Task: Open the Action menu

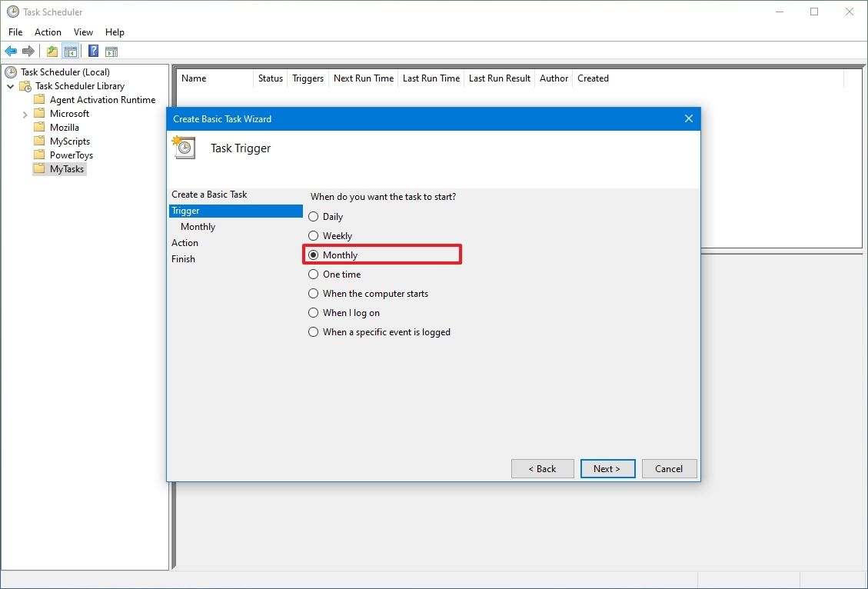Action: tap(48, 32)
